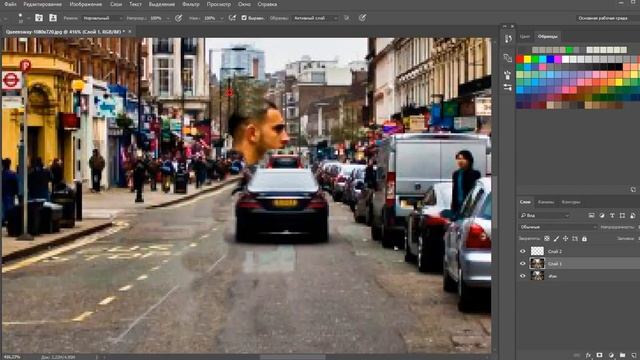Pick the red swatch
640x360 pixels.
[520, 60]
